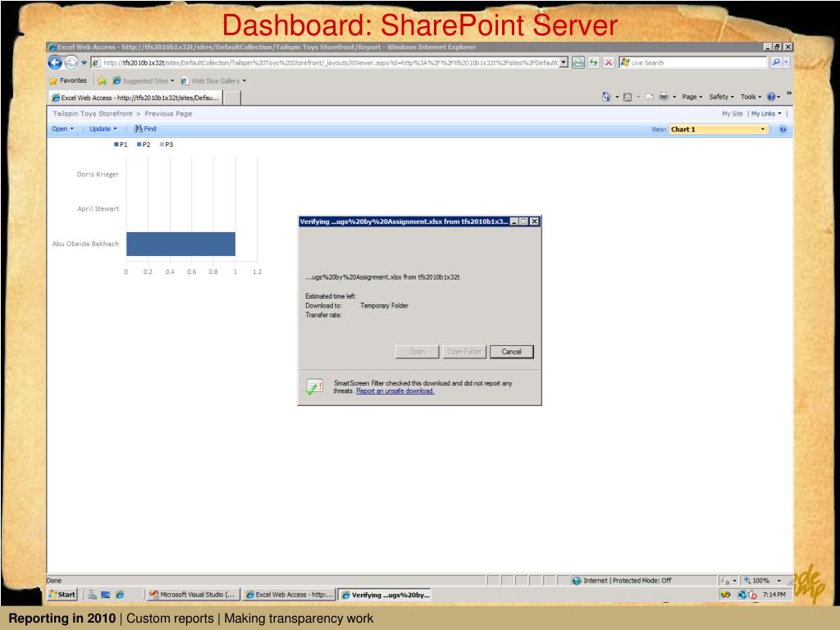Expand the address bar history dropdown
The image size is (840, 630).
(x=564, y=62)
